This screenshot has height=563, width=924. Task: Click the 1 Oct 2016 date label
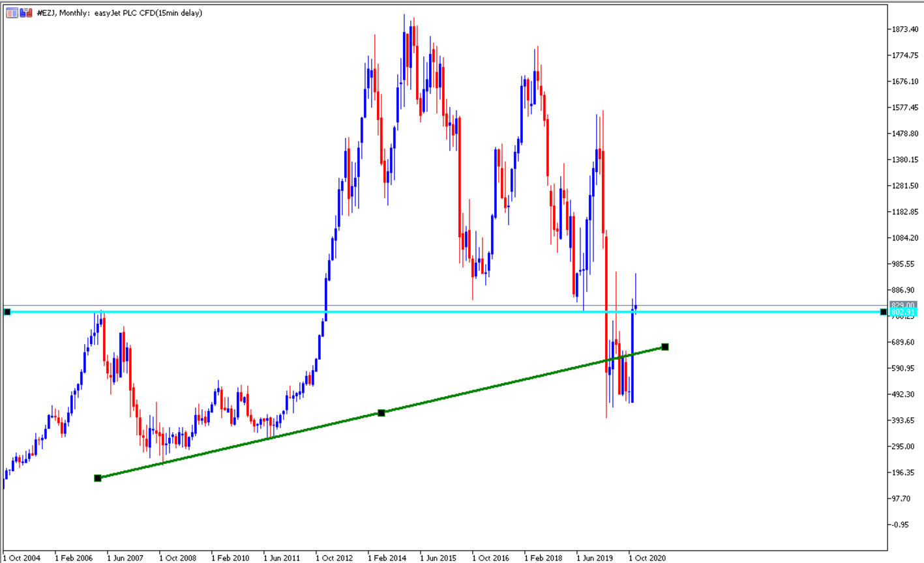point(490,558)
